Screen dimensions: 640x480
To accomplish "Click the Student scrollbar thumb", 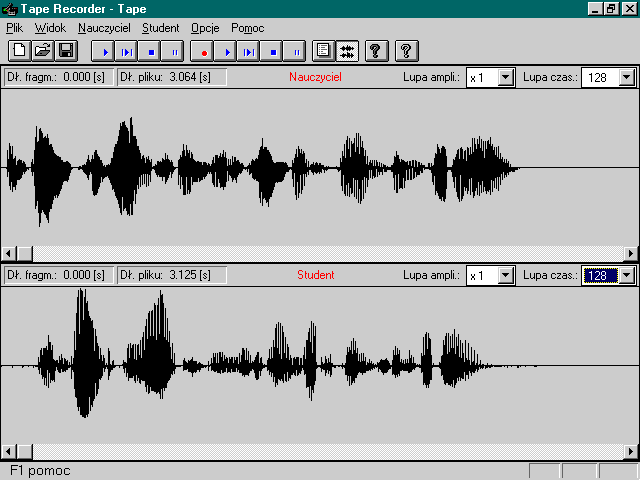I will pos(24,451).
